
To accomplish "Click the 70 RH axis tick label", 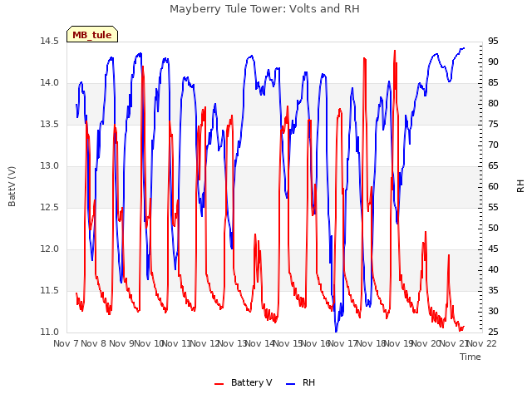I will (x=493, y=145).
